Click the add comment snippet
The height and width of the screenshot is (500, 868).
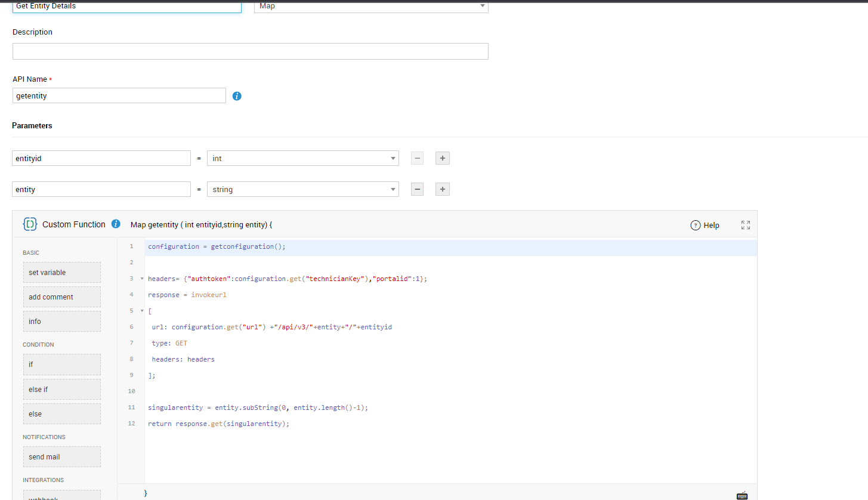(x=62, y=297)
